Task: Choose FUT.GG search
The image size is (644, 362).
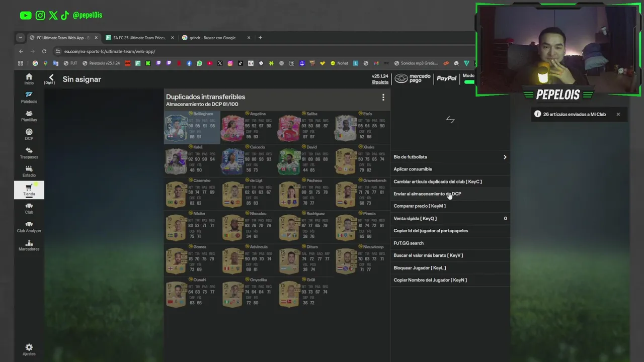Action: pos(450,243)
